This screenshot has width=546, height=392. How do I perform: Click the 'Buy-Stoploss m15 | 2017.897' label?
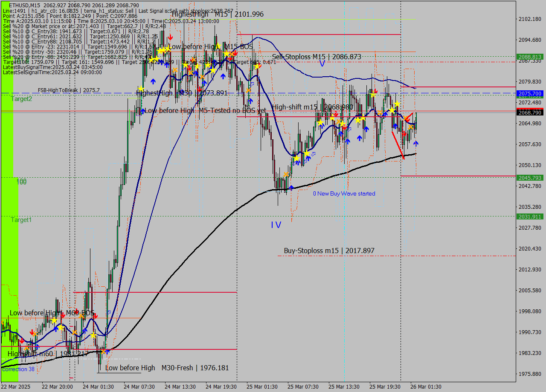(x=329, y=251)
